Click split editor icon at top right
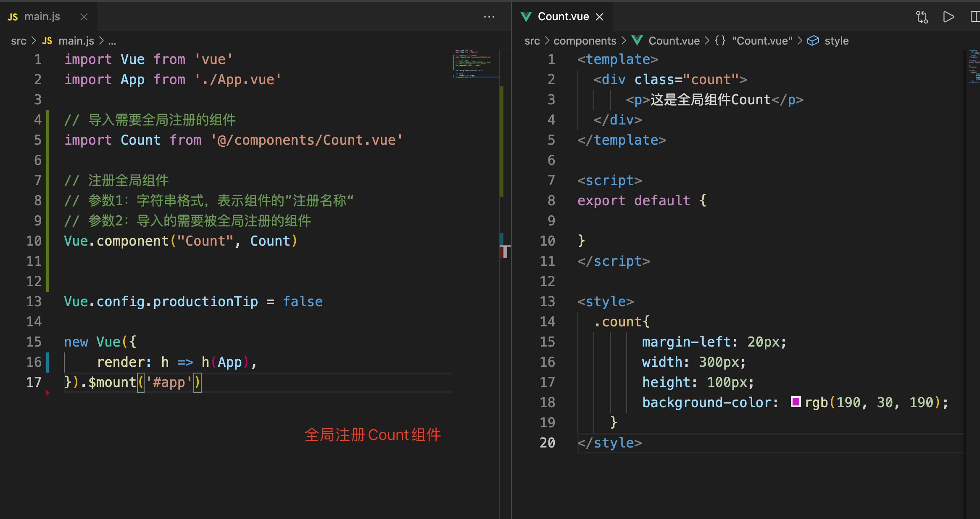The width and height of the screenshot is (980, 519). (x=975, y=17)
